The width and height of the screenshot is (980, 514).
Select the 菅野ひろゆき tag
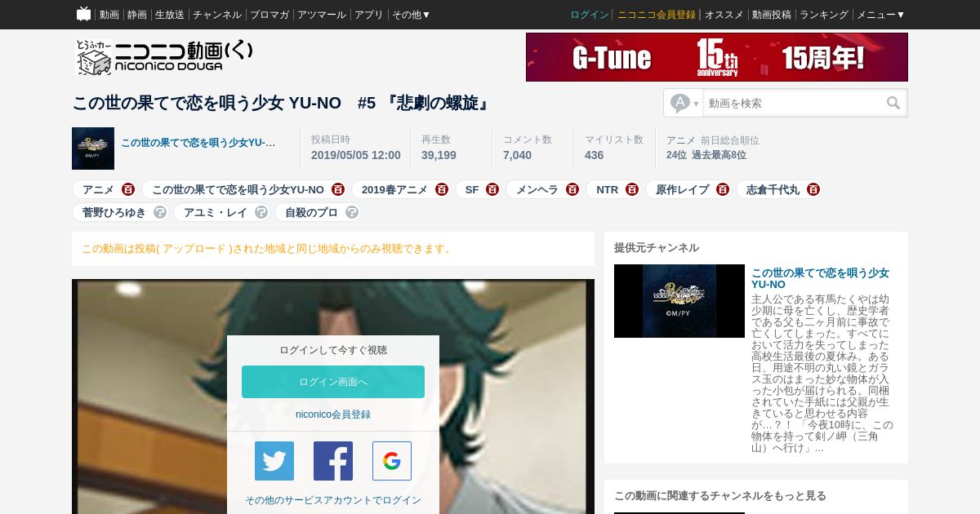click(114, 212)
